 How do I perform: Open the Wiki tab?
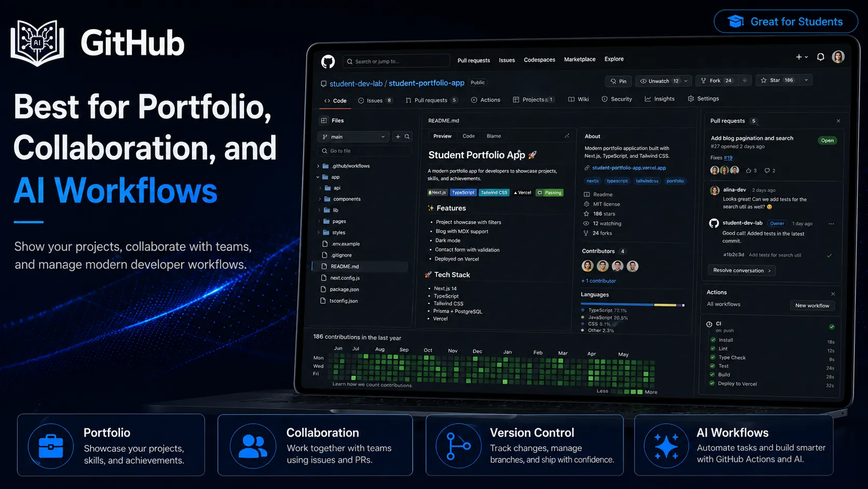(x=578, y=99)
